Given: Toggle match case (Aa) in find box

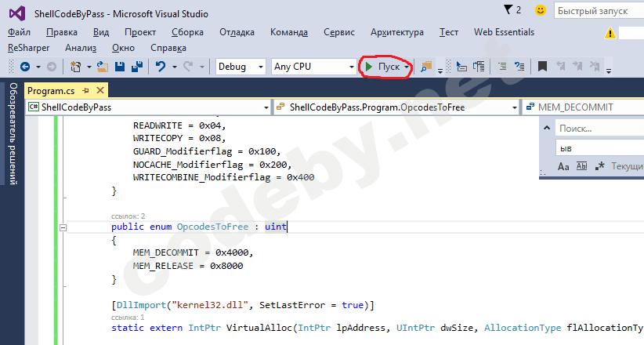Looking at the screenshot, I should coord(563,166).
